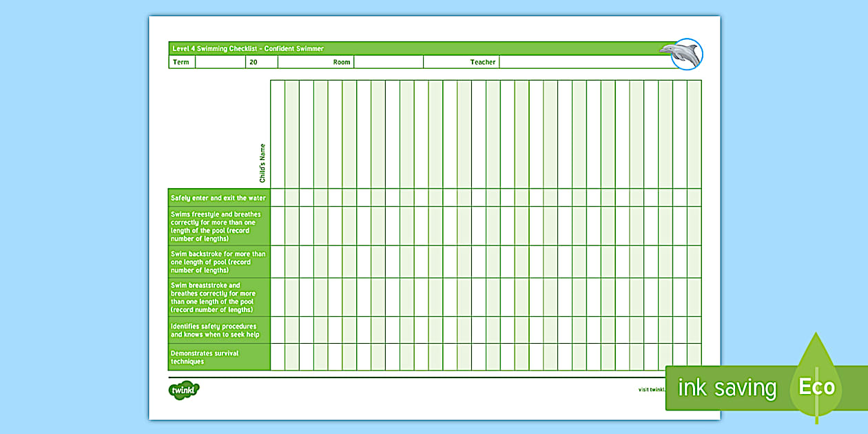Select the Room entry field
The width and height of the screenshot is (868, 434).
tap(389, 62)
